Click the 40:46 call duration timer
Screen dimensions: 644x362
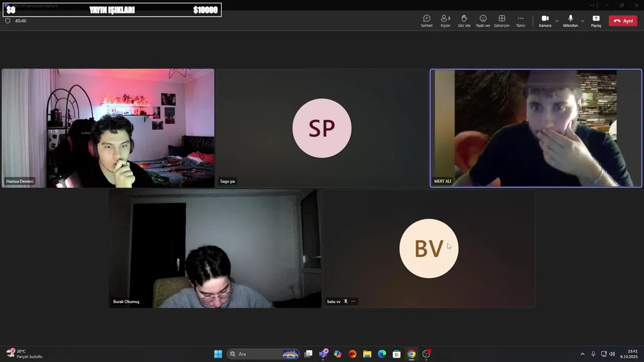(21, 21)
